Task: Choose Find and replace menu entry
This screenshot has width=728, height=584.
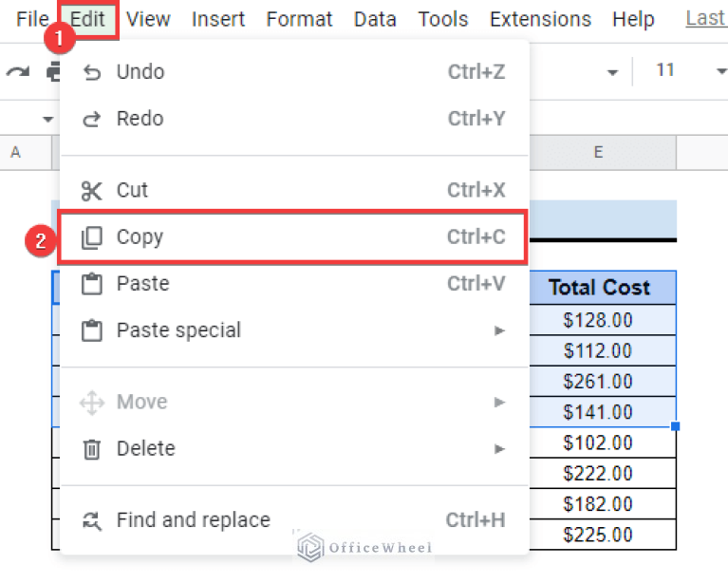Action: point(295,520)
